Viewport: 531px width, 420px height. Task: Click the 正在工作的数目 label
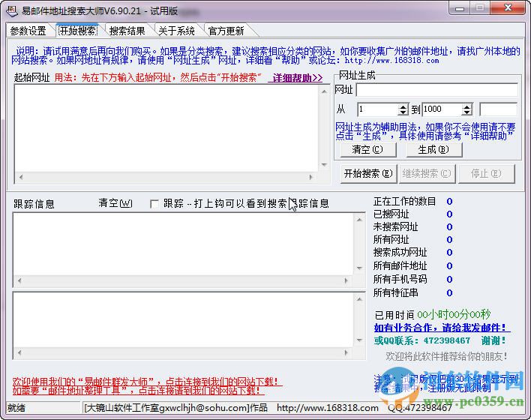404,202
